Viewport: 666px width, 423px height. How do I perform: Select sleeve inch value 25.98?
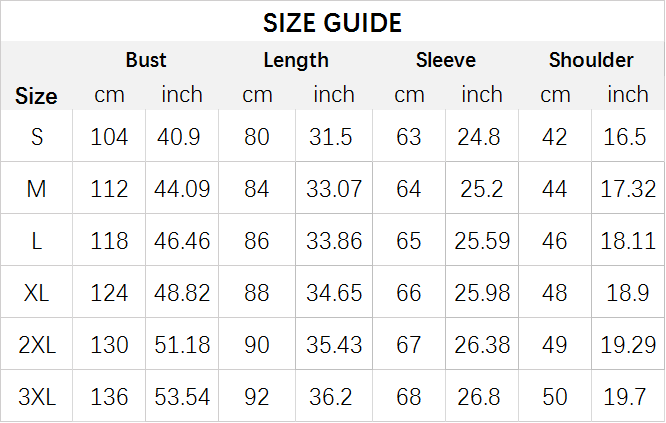(482, 293)
